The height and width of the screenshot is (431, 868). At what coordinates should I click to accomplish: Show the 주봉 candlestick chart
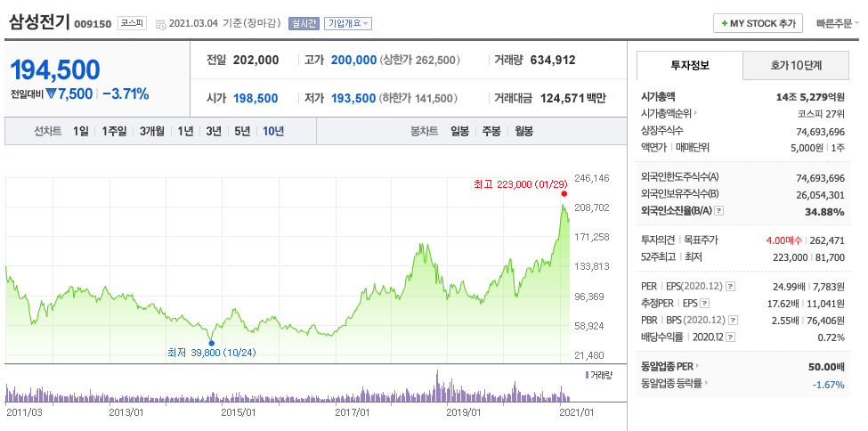[491, 131]
